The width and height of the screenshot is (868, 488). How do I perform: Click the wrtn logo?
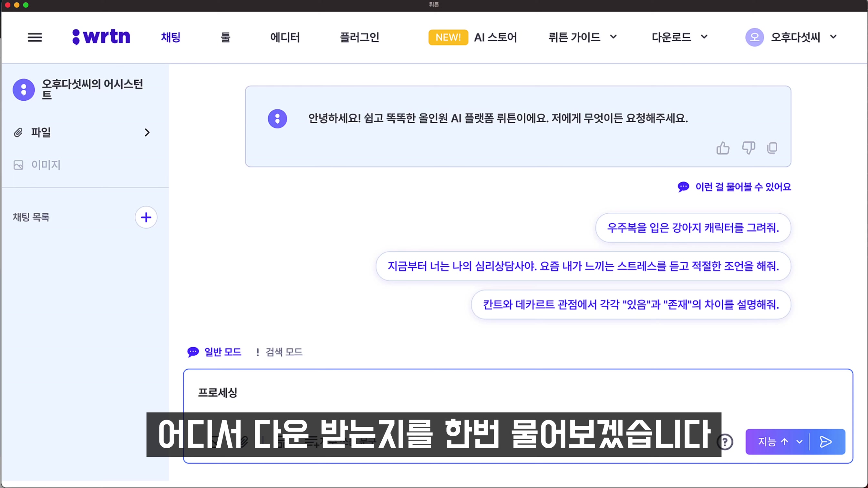tap(101, 37)
